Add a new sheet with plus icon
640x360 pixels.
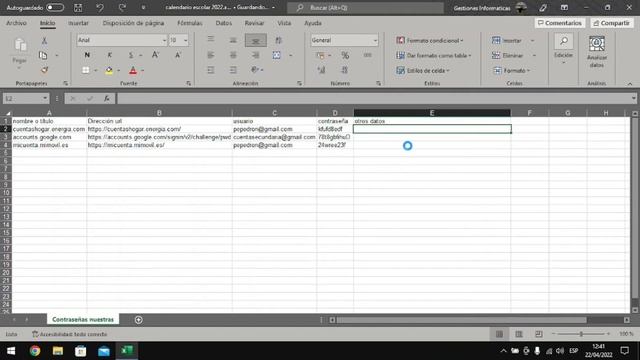(x=139, y=320)
